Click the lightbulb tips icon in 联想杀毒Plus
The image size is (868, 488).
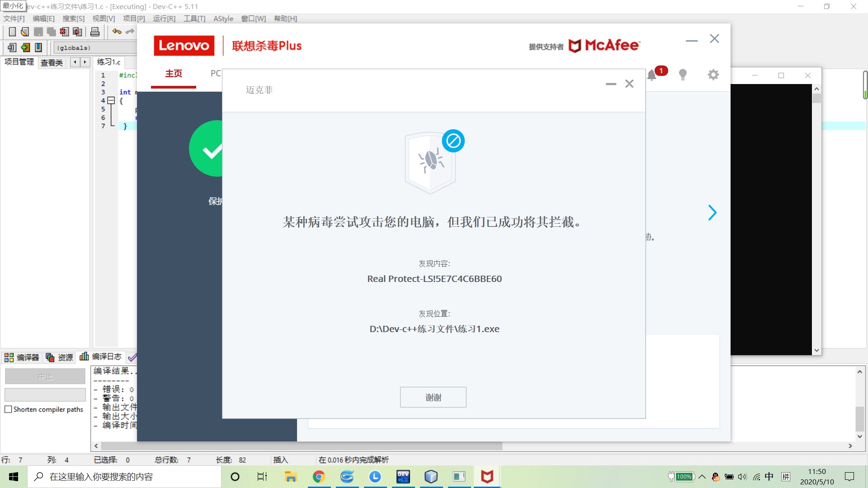(683, 75)
